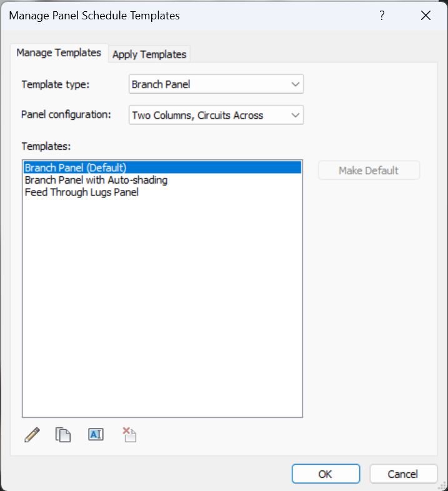Select the Manage Templates tab
The height and width of the screenshot is (491, 448).
59,52
